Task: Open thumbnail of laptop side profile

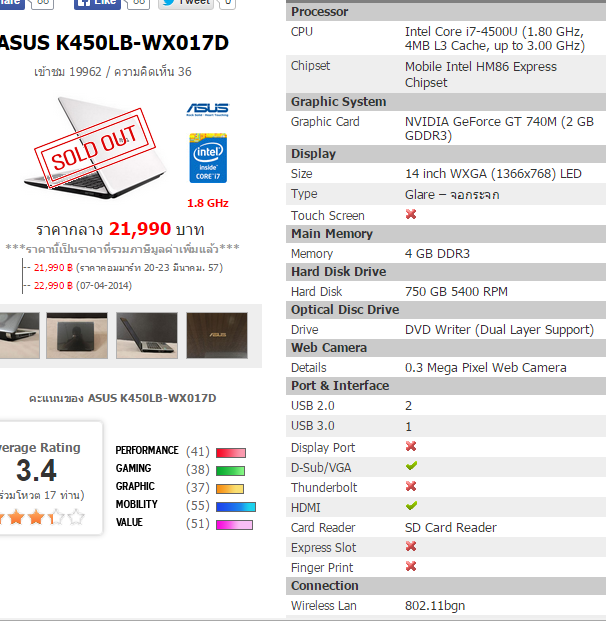Action: tap(147, 335)
